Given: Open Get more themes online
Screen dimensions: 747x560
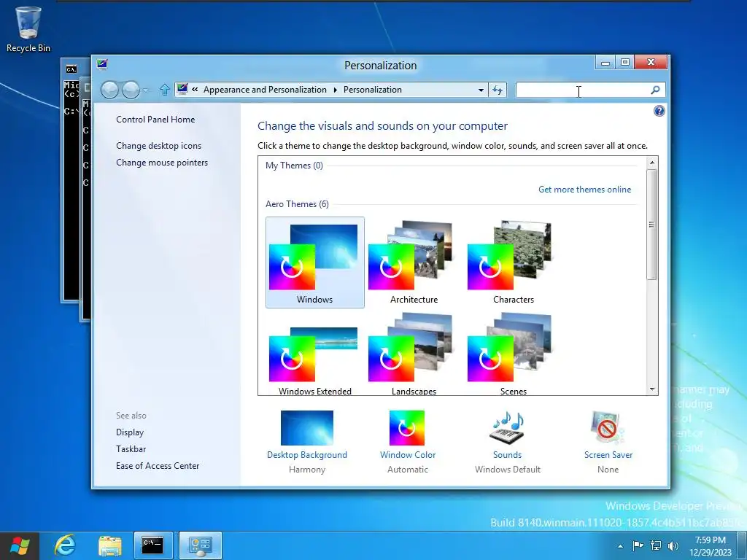Looking at the screenshot, I should (584, 190).
